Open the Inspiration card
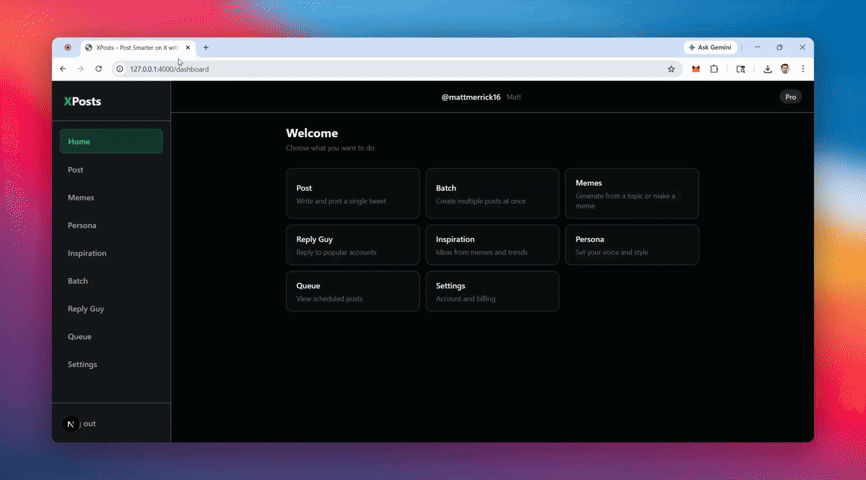 click(492, 245)
